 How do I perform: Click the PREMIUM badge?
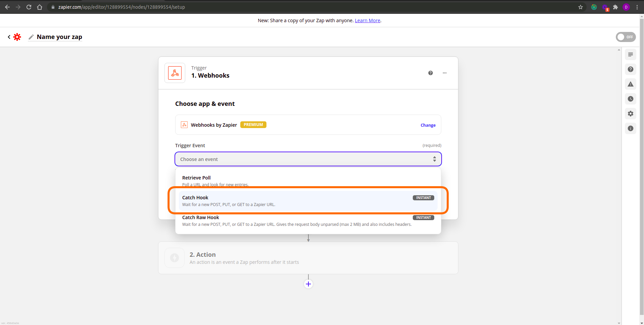click(x=253, y=125)
